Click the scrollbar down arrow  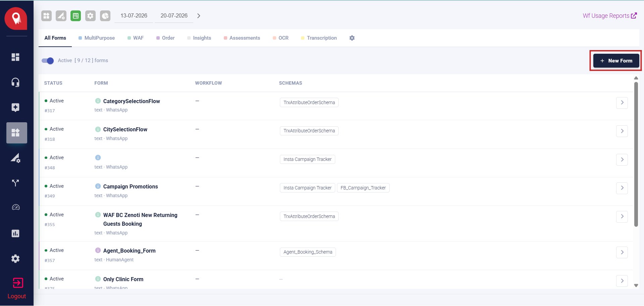pos(636,286)
